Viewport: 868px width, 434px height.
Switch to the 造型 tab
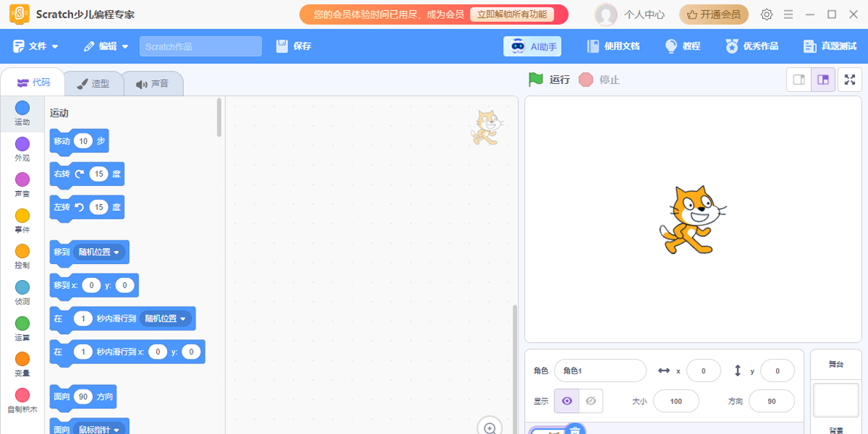(x=94, y=82)
